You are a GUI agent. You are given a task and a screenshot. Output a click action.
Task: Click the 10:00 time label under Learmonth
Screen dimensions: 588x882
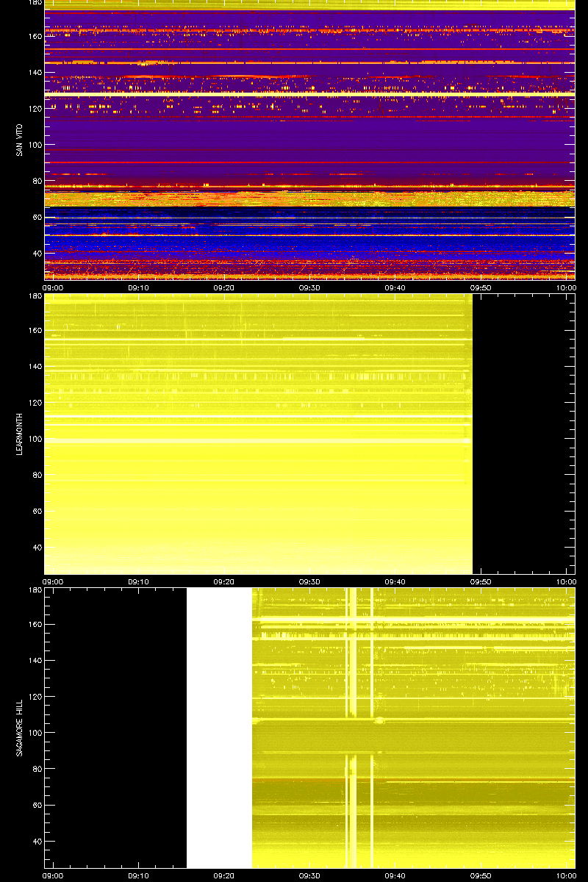click(x=565, y=581)
